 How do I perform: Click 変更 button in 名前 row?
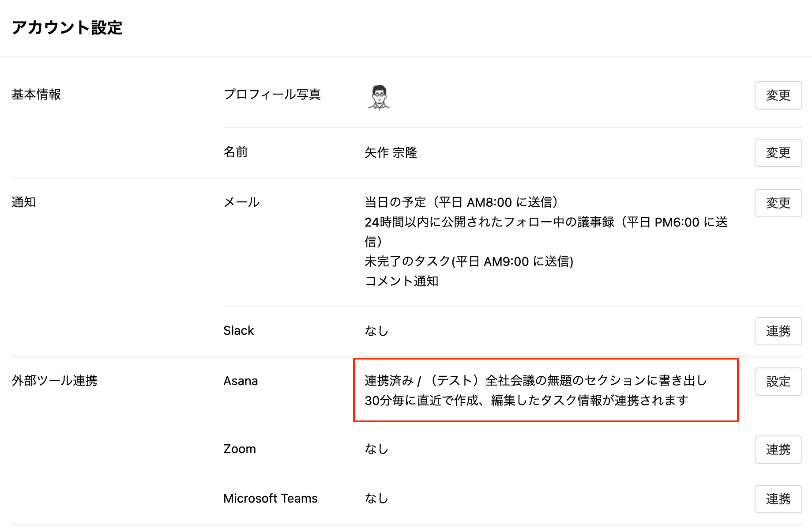click(778, 153)
